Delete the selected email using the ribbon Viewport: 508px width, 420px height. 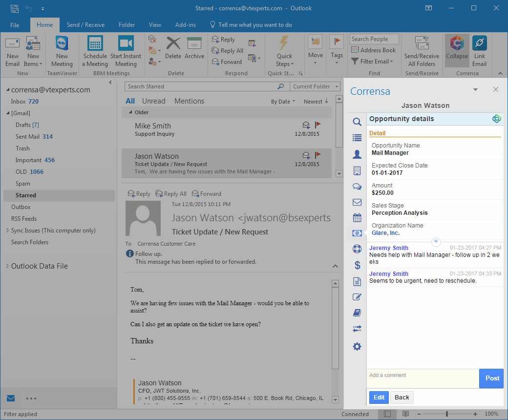pos(173,47)
